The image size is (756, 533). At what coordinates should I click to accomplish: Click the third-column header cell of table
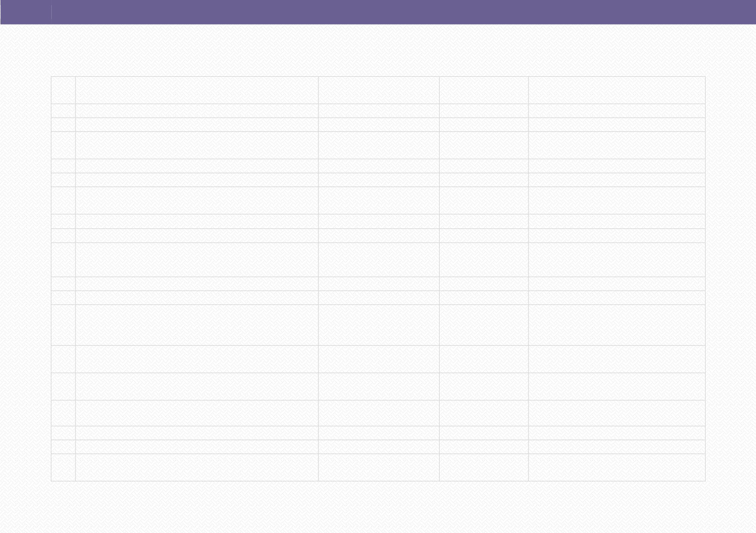click(x=379, y=90)
